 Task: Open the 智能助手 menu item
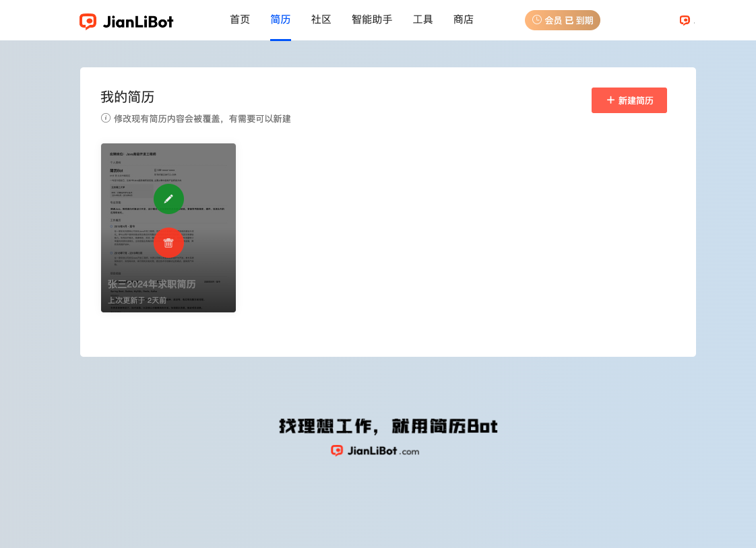(x=371, y=20)
